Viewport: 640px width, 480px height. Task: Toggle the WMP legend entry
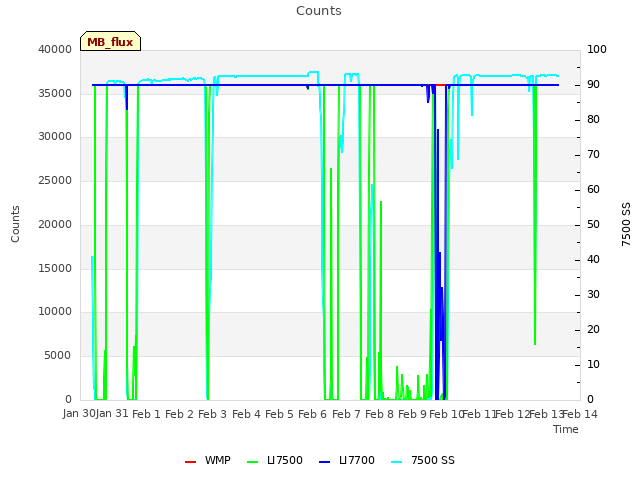(x=207, y=460)
